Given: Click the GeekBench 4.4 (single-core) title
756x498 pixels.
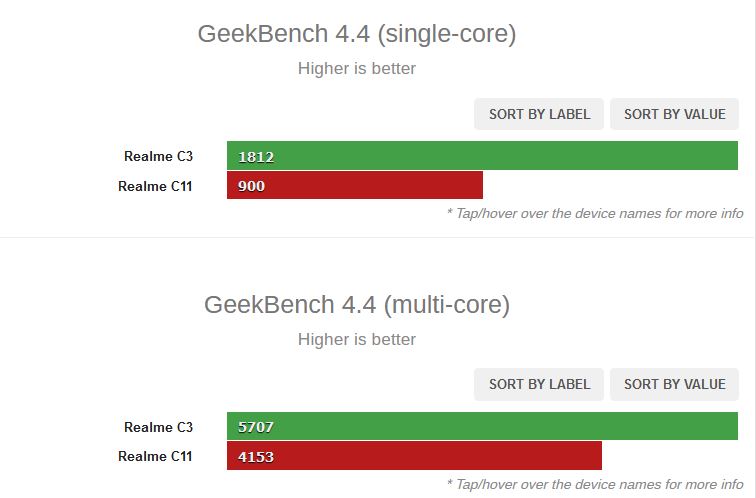Looking at the screenshot, I should (x=357, y=34).
